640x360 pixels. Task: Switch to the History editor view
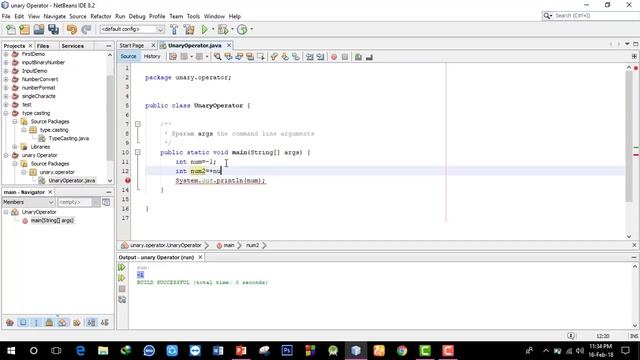(x=152, y=56)
